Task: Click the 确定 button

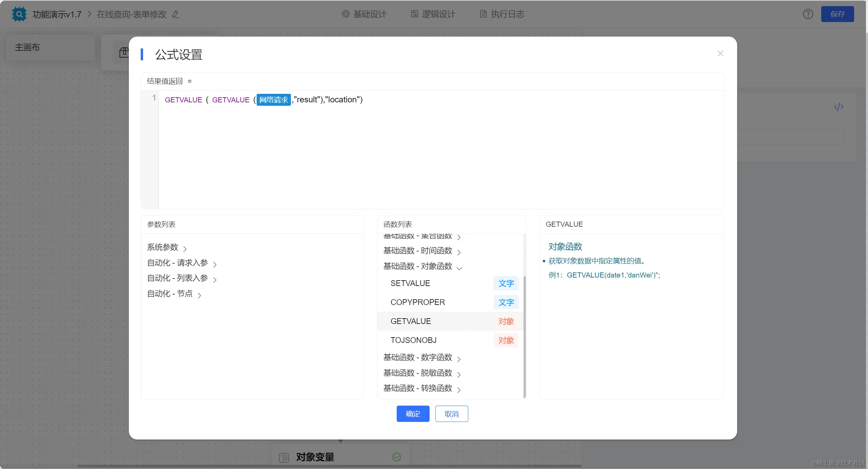Action: pyautogui.click(x=413, y=414)
